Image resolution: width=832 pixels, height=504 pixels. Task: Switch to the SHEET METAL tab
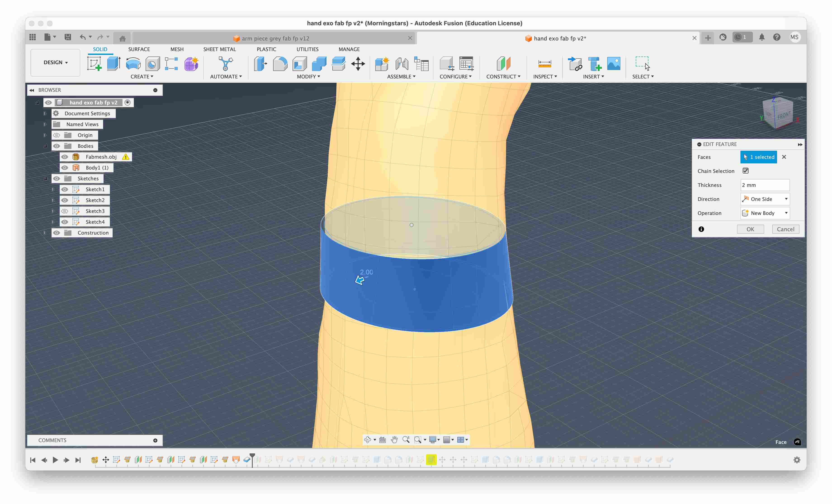[220, 49]
